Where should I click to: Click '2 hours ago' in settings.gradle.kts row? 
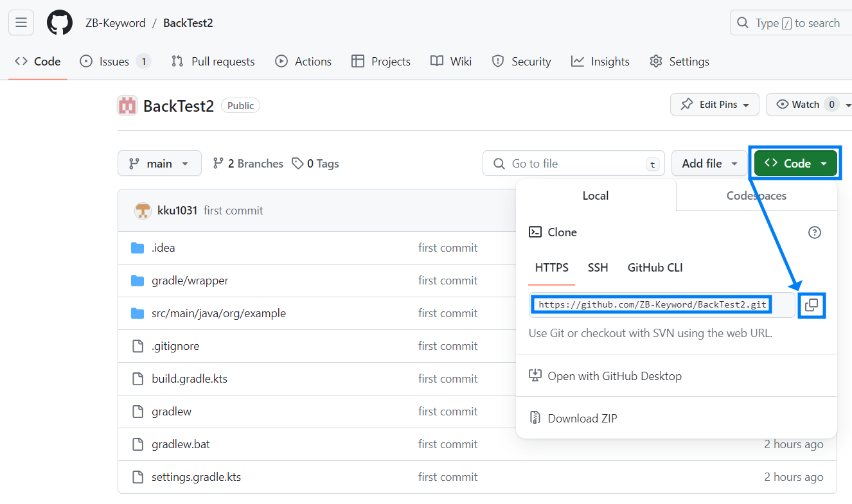tap(794, 477)
